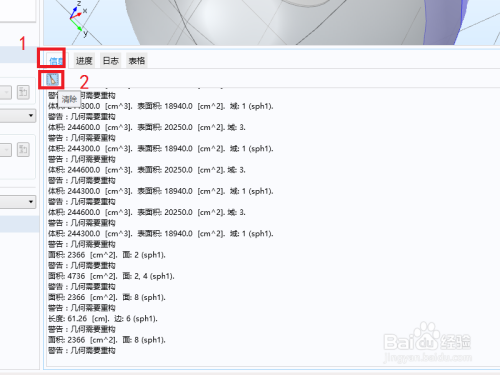Screen dimensions: 500x375
Task: Open the 进度 tab
Action: pos(84,61)
